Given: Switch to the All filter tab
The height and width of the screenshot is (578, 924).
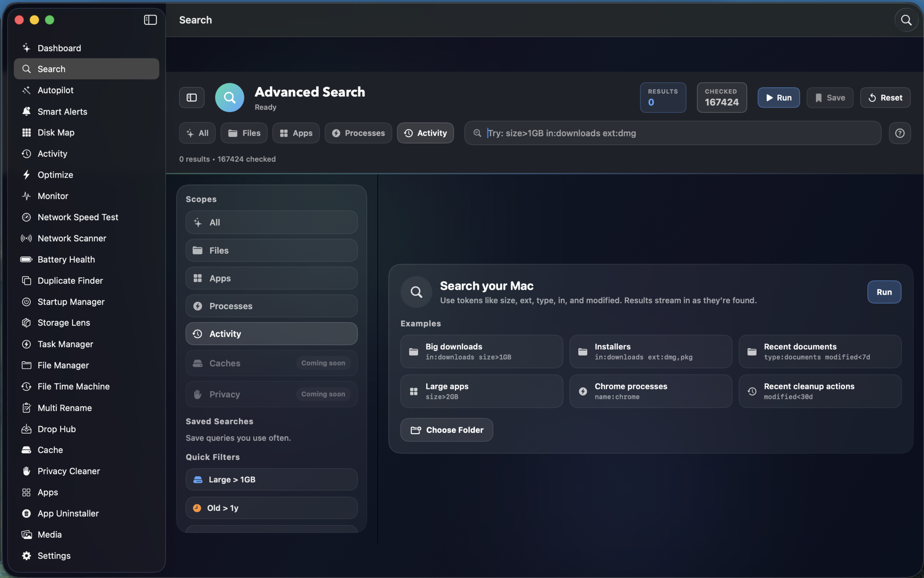Looking at the screenshot, I should pyautogui.click(x=197, y=133).
